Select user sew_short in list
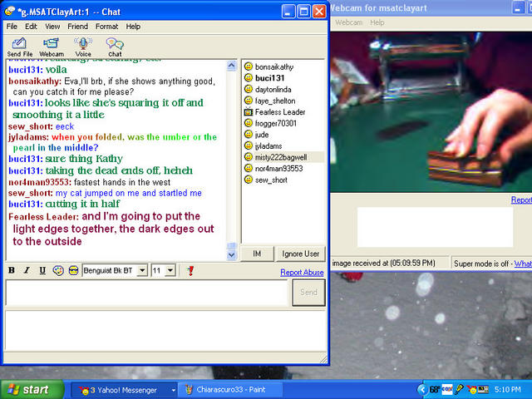 271,180
